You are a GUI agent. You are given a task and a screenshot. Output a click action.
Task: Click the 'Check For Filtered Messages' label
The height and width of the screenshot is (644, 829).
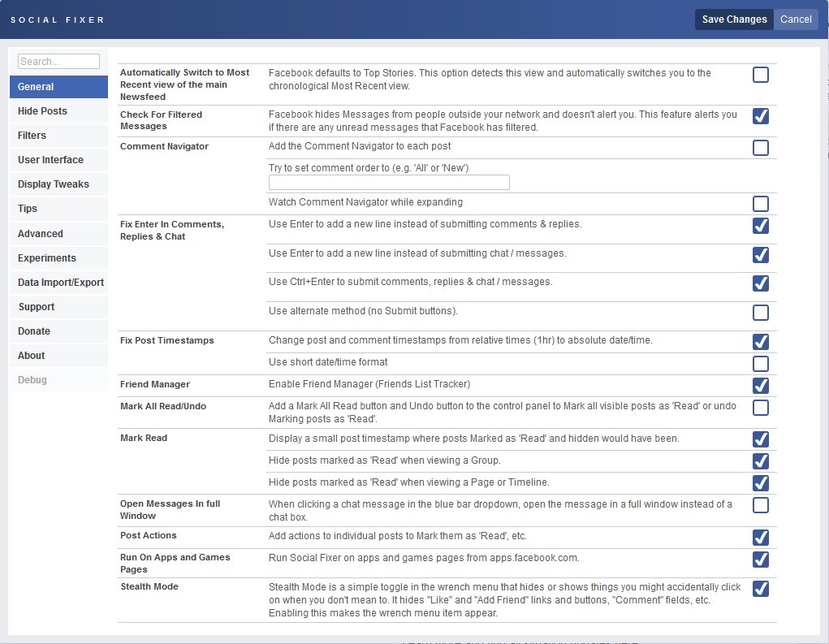click(x=162, y=120)
